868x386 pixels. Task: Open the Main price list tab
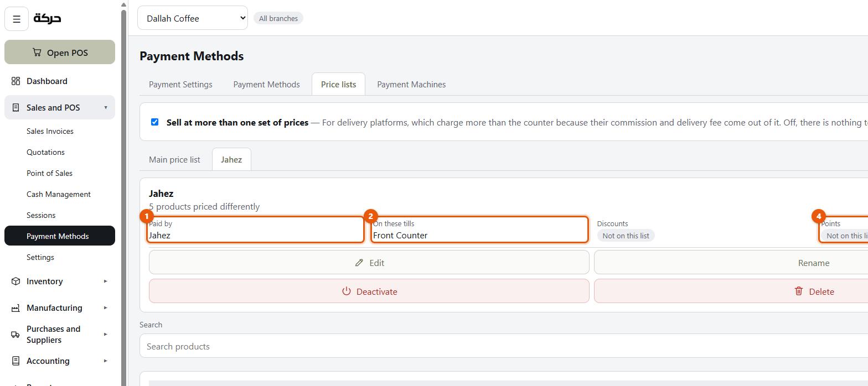click(x=174, y=160)
